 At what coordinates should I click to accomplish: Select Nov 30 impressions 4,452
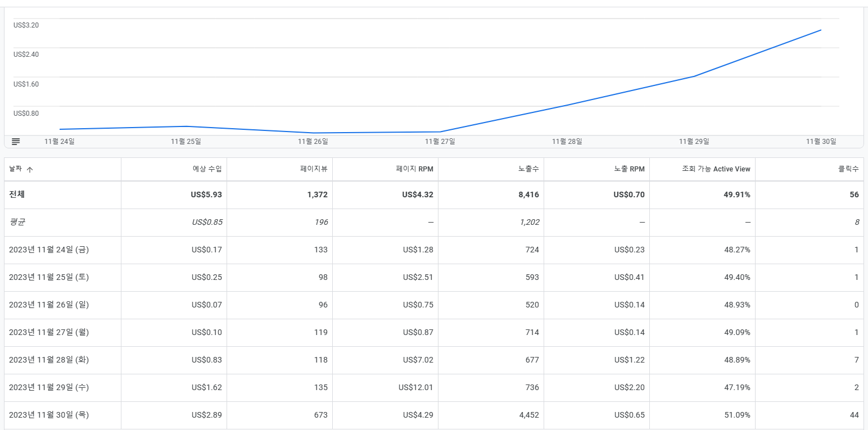click(528, 415)
